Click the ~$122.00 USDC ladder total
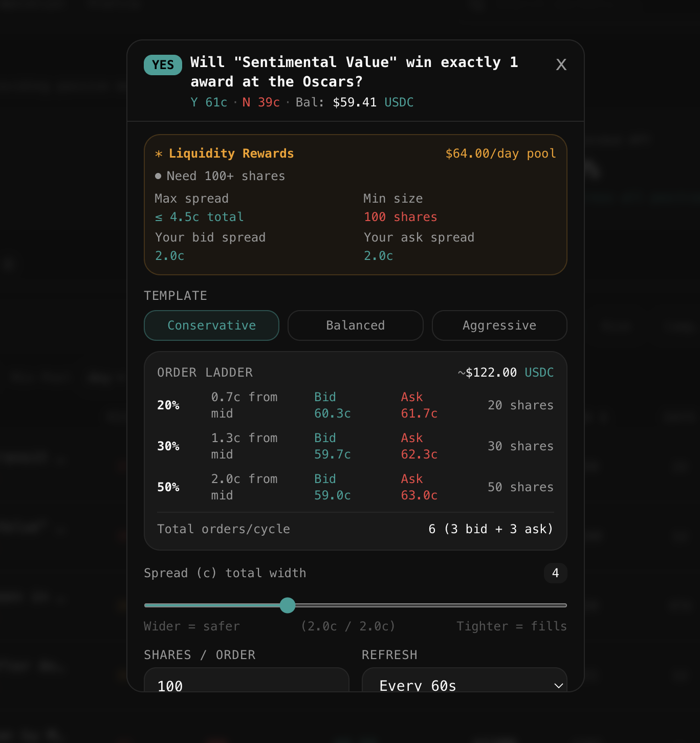 tap(506, 373)
